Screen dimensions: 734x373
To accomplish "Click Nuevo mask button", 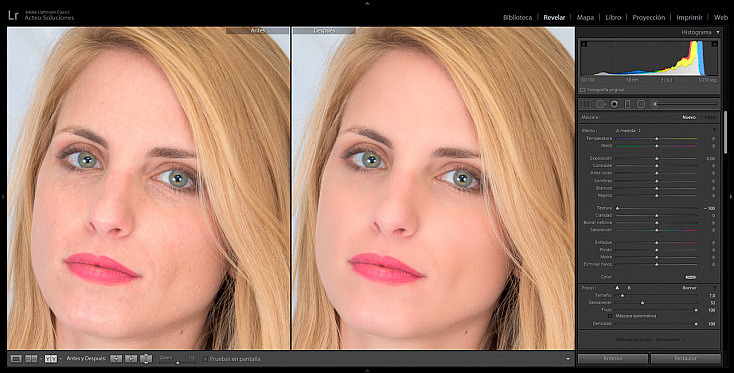I will [689, 117].
